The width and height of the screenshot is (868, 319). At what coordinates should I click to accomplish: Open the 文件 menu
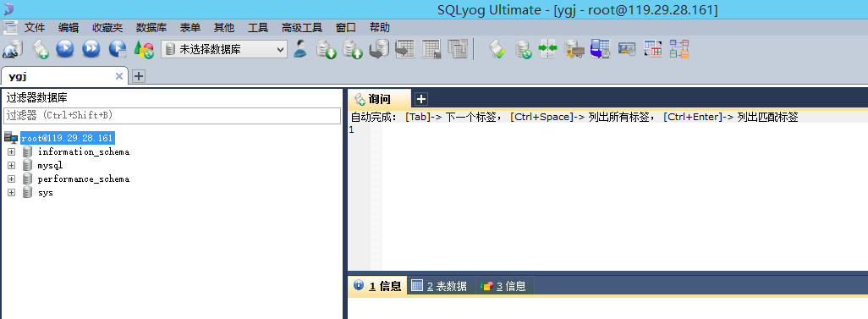[x=35, y=28]
